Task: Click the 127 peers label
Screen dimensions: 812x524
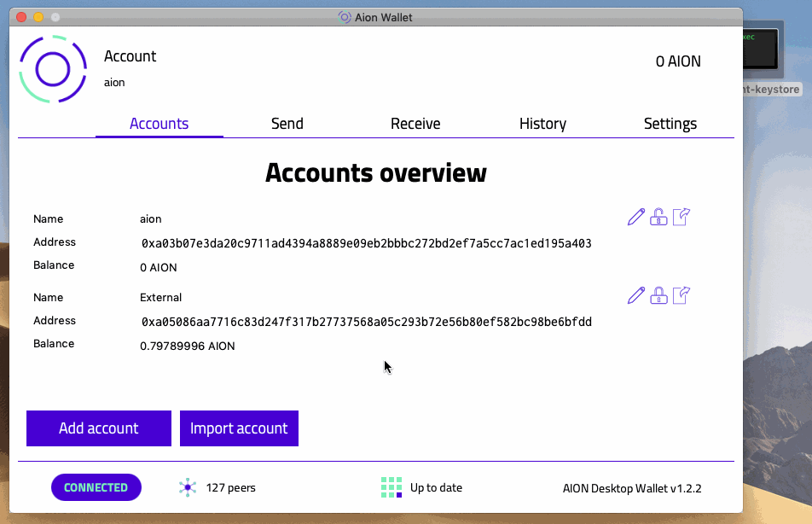Action: click(x=230, y=487)
